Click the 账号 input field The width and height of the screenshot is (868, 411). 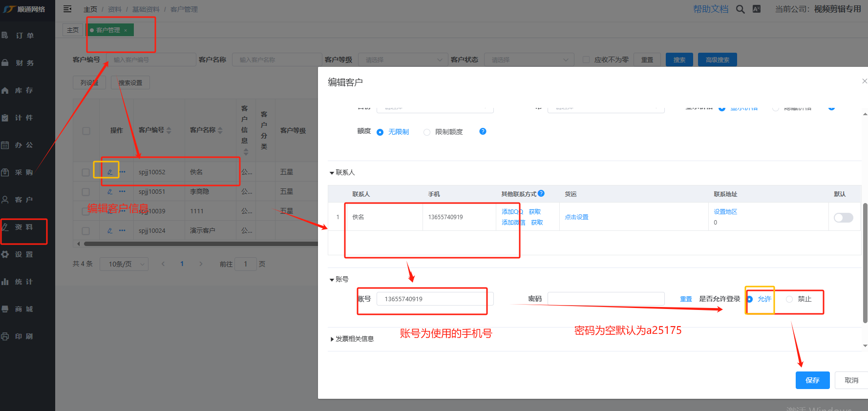435,299
